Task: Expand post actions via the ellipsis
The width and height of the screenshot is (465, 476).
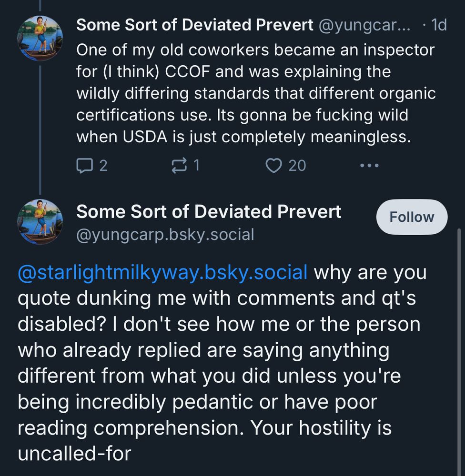Action: pos(370,165)
